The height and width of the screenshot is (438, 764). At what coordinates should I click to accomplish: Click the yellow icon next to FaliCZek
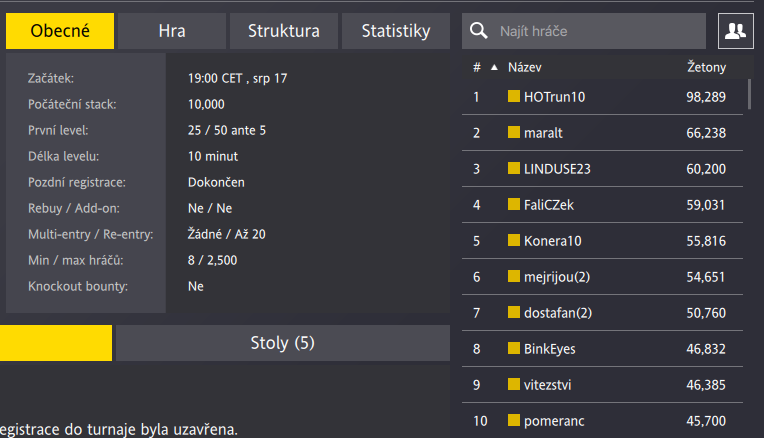pos(514,204)
